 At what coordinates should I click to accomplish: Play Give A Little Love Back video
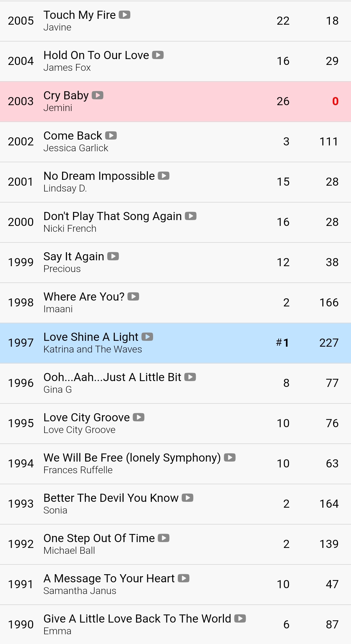point(240,619)
